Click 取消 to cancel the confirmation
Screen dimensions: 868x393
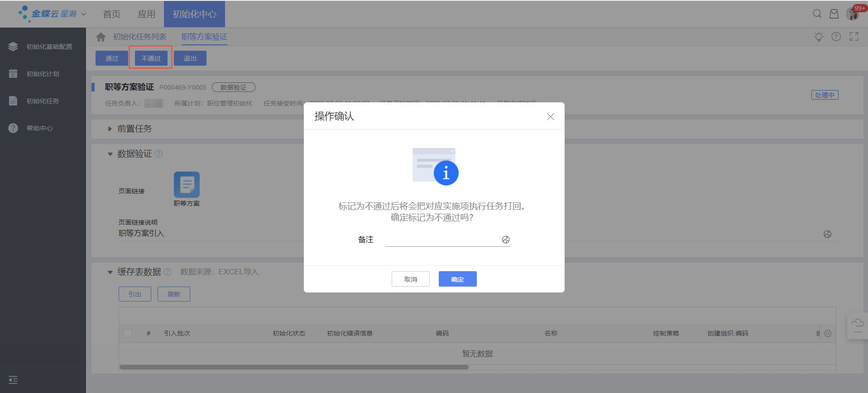410,279
